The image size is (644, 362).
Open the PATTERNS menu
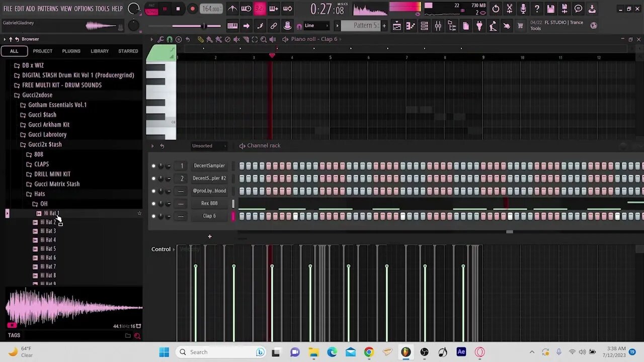coord(48,9)
